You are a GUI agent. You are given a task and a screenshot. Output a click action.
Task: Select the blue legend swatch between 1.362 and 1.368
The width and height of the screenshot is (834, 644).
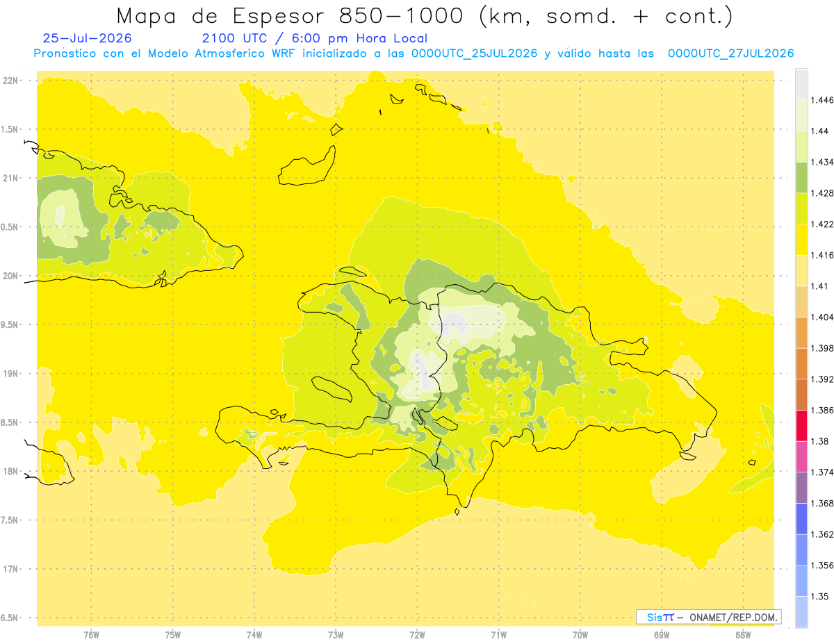pyautogui.click(x=801, y=518)
